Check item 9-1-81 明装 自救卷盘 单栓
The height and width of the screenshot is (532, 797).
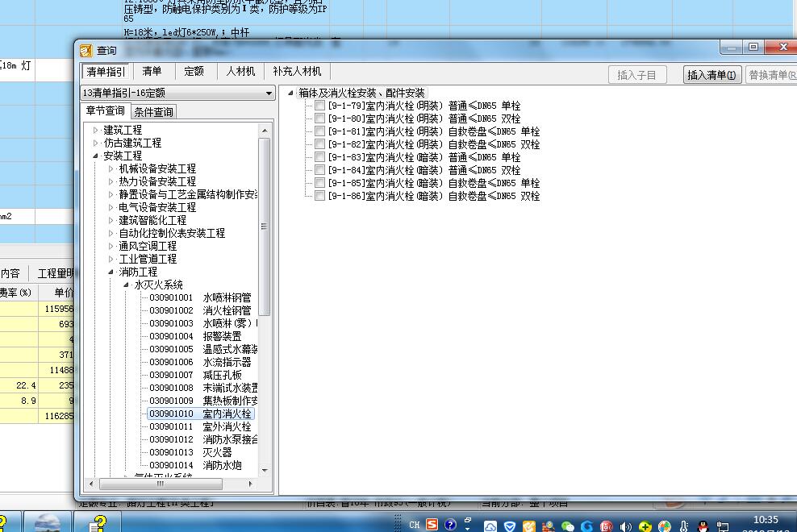click(x=319, y=131)
